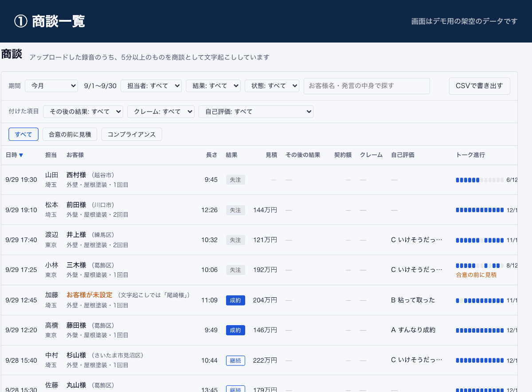The height and width of the screenshot is (392, 532).
Task: Click the 222万円 estimate cell
Action: 265,361
